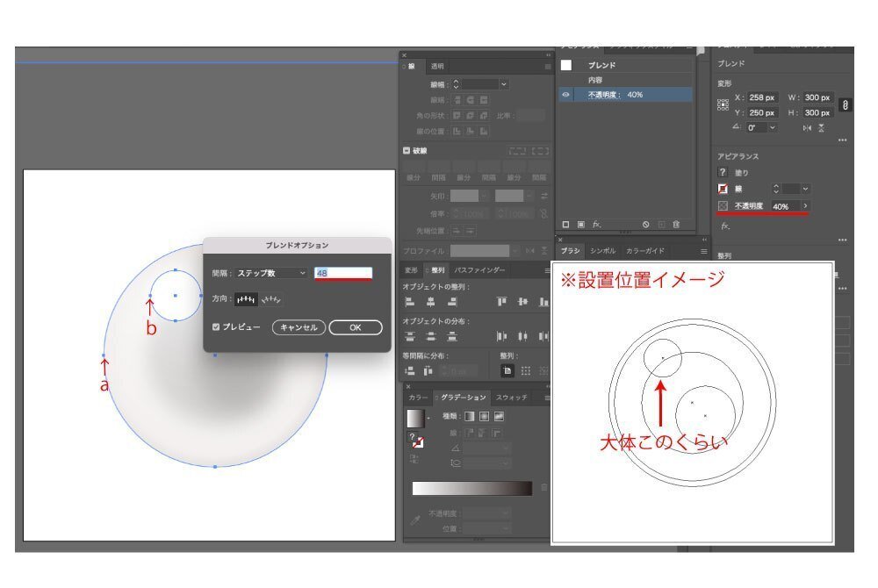878x588 pixels.
Task: Select the linear gradient type icon
Action: [x=469, y=416]
